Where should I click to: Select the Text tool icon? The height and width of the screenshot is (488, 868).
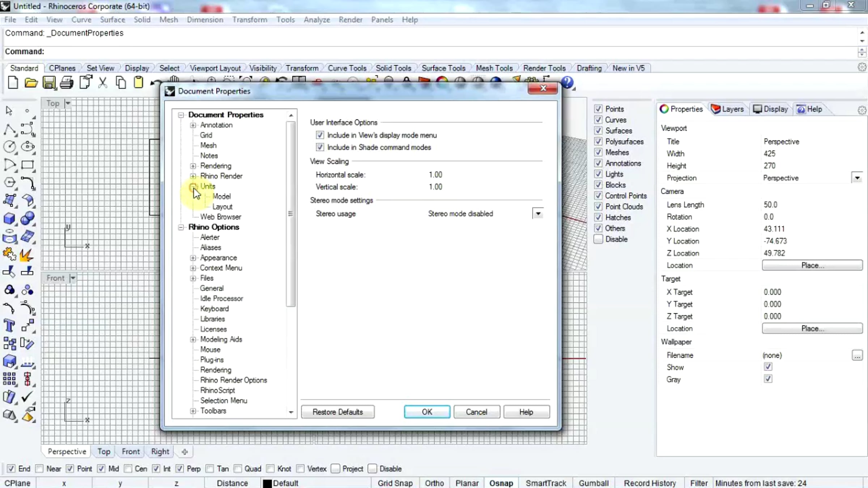click(9, 326)
